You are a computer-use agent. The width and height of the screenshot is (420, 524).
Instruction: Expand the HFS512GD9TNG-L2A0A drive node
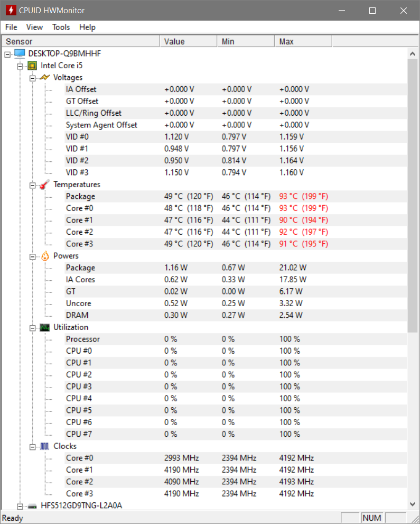pos(20,505)
